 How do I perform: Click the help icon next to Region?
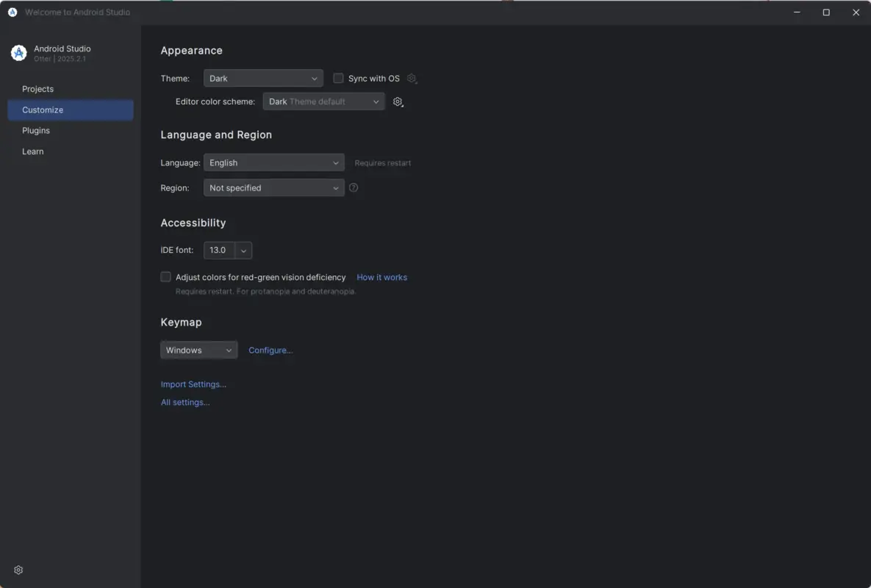click(x=353, y=187)
